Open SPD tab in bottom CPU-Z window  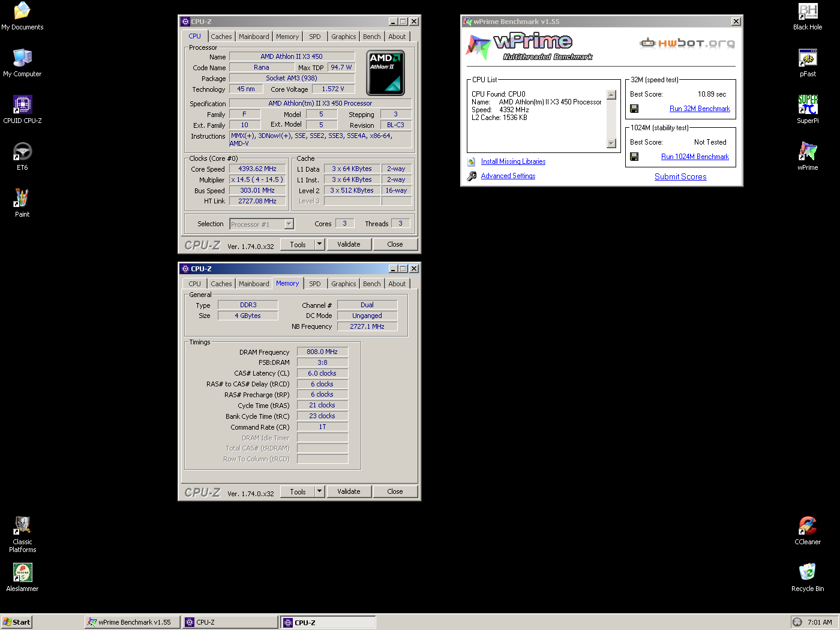[x=315, y=284]
